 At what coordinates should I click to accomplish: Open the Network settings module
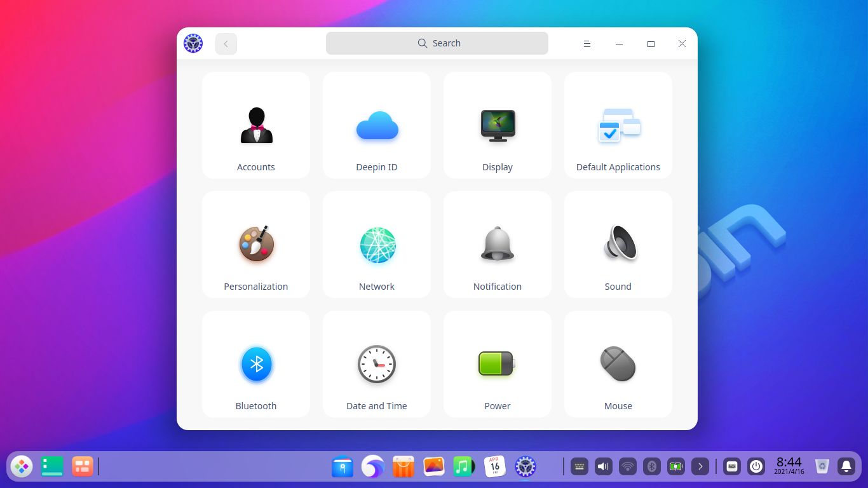coord(377,245)
